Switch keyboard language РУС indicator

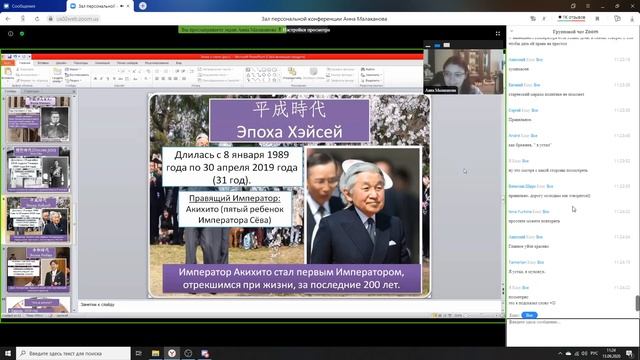594,353
